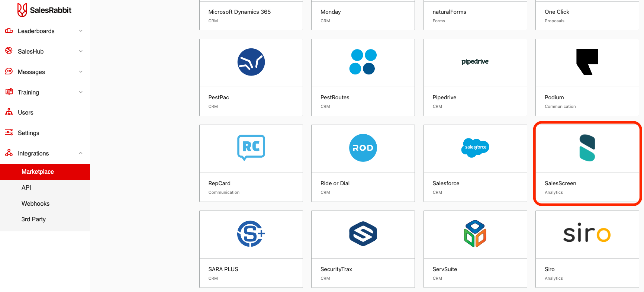Select the Podium black logo
This screenshot has width=644, height=292.
click(587, 62)
